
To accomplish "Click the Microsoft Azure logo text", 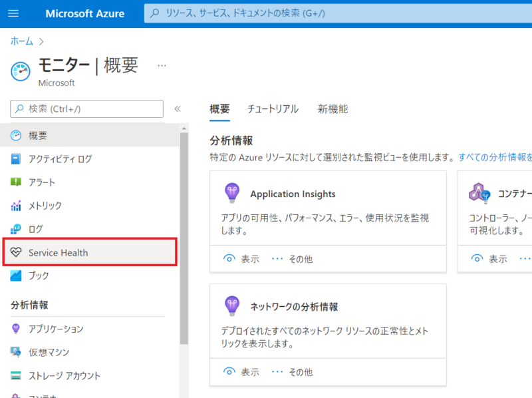I will pyautogui.click(x=85, y=13).
